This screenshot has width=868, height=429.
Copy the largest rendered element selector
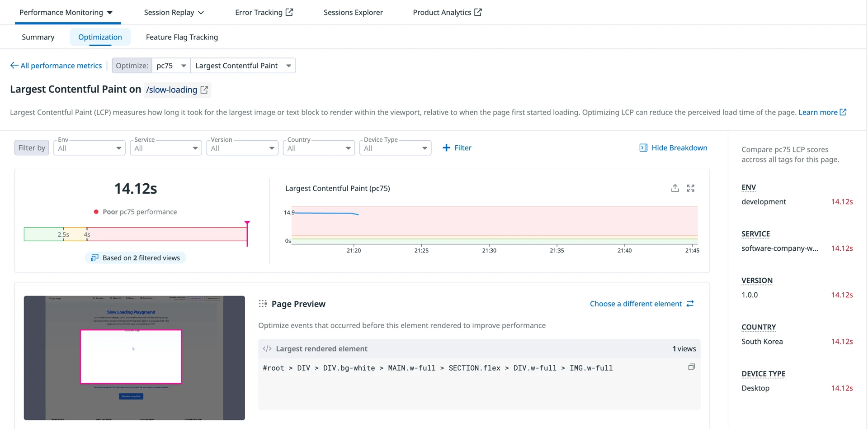point(691,367)
